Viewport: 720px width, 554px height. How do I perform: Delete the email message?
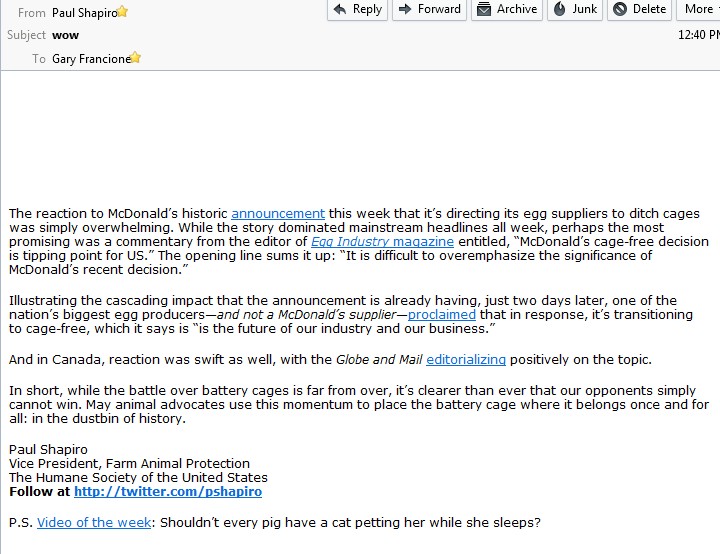click(639, 9)
